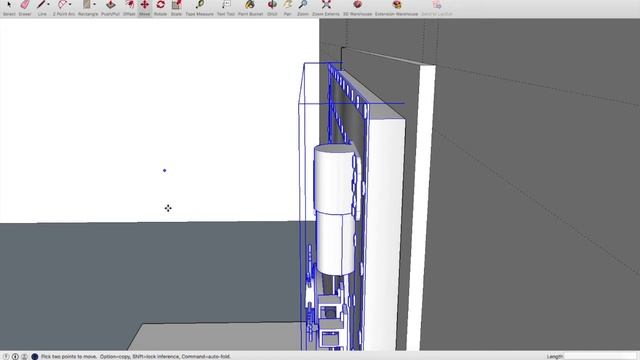
Task: Click the Length measurement input field
Action: 600,356
